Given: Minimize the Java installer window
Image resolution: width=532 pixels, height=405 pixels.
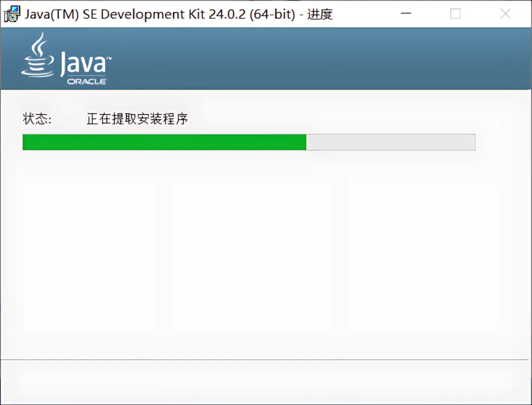Looking at the screenshot, I should click(x=406, y=14).
